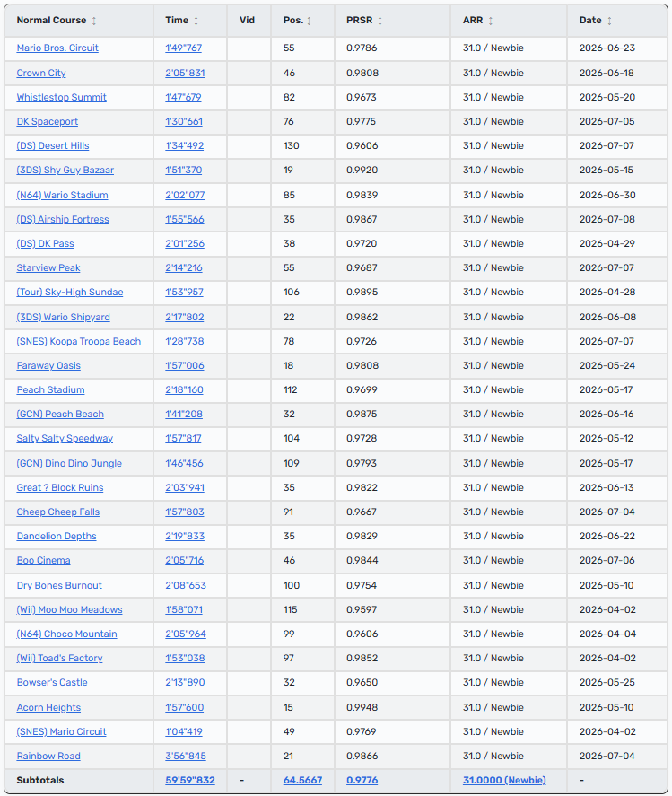Sort by Date column arrows
The image size is (672, 796).
pos(609,21)
